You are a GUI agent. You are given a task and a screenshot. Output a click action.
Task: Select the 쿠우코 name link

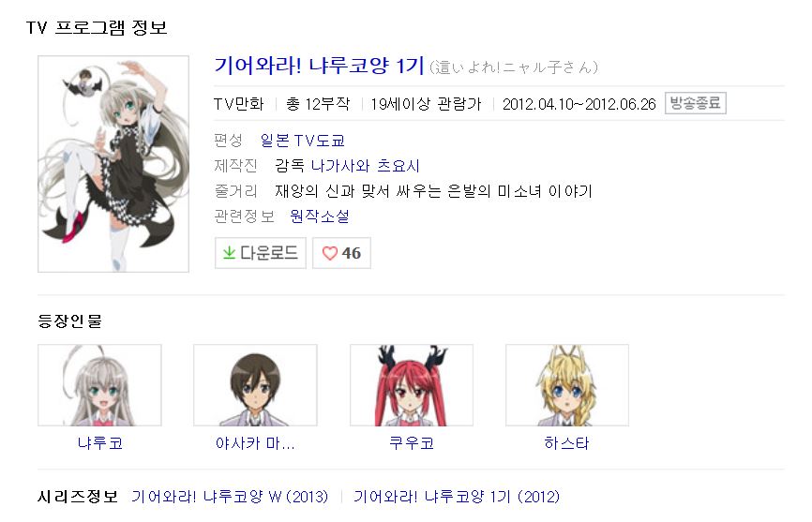(x=412, y=443)
